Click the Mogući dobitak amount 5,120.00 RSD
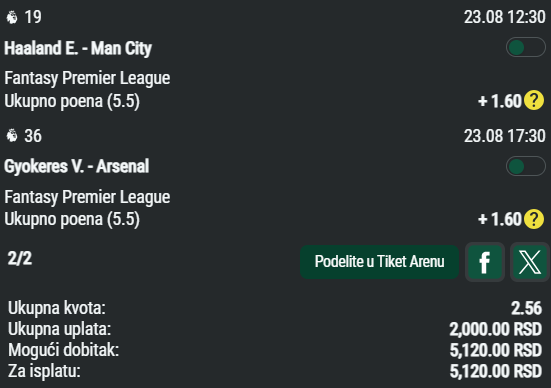 click(x=495, y=350)
